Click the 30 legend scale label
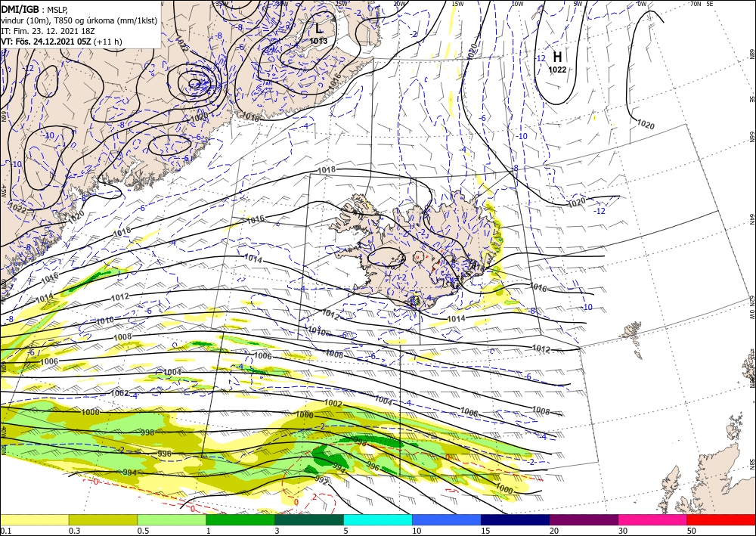 point(624,531)
